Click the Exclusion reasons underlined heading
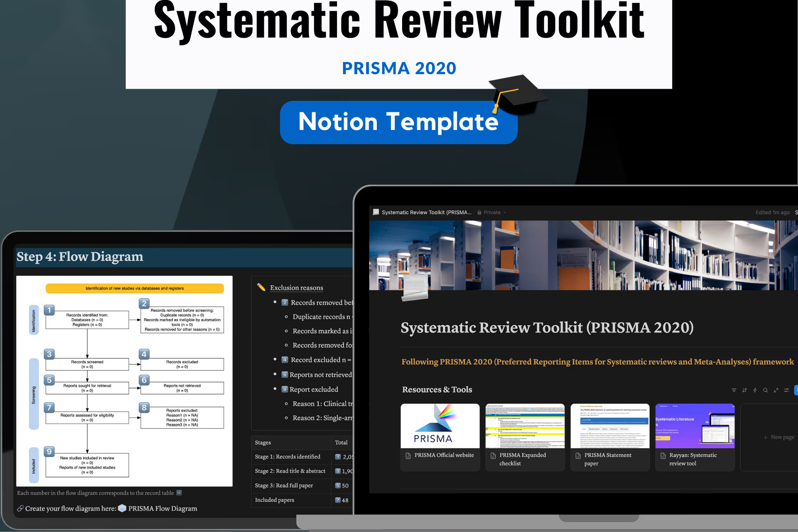 pos(297,288)
